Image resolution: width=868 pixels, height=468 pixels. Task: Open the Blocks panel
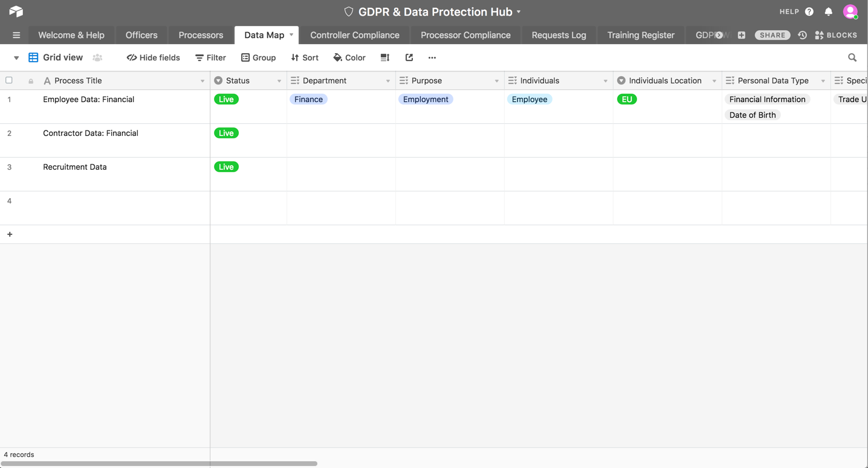point(836,35)
